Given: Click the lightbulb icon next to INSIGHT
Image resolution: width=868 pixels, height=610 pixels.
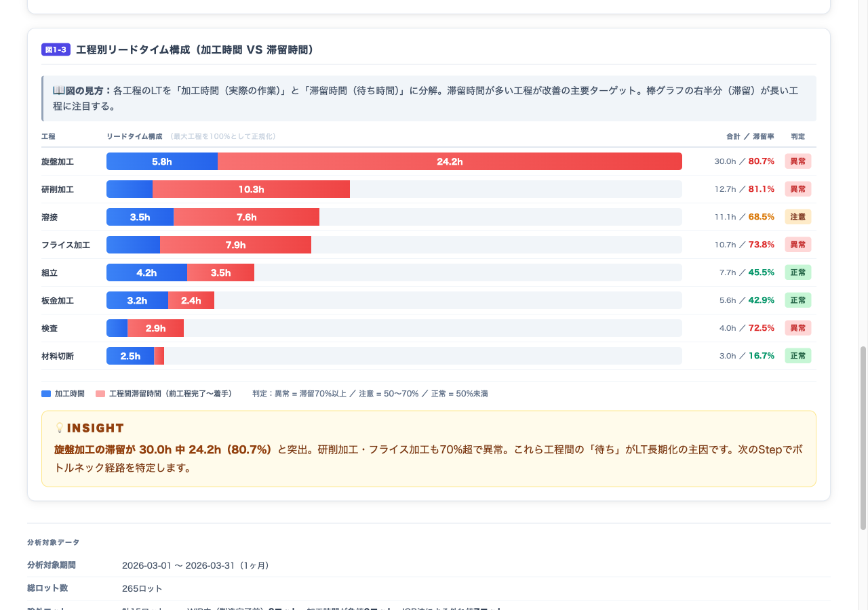Looking at the screenshot, I should 59,428.
